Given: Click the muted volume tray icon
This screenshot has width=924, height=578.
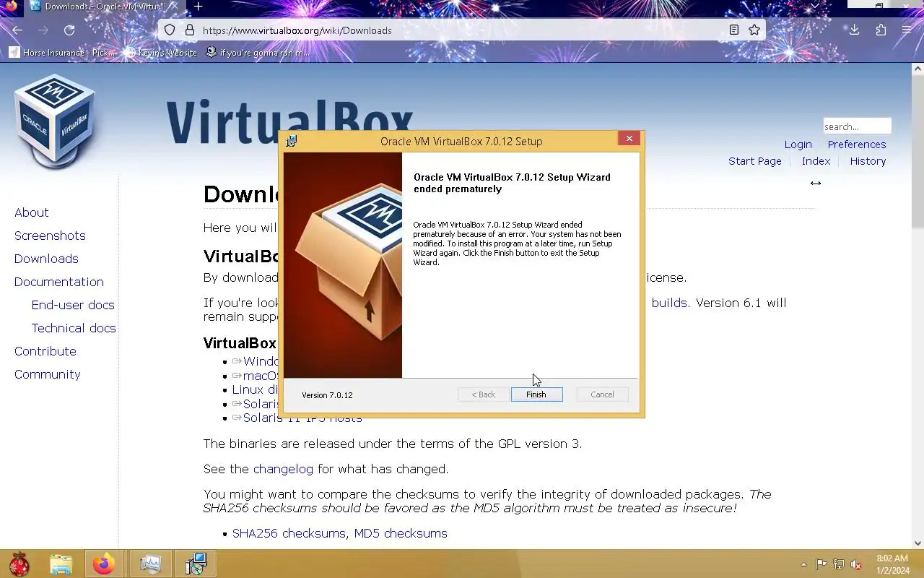Looking at the screenshot, I should 856,564.
